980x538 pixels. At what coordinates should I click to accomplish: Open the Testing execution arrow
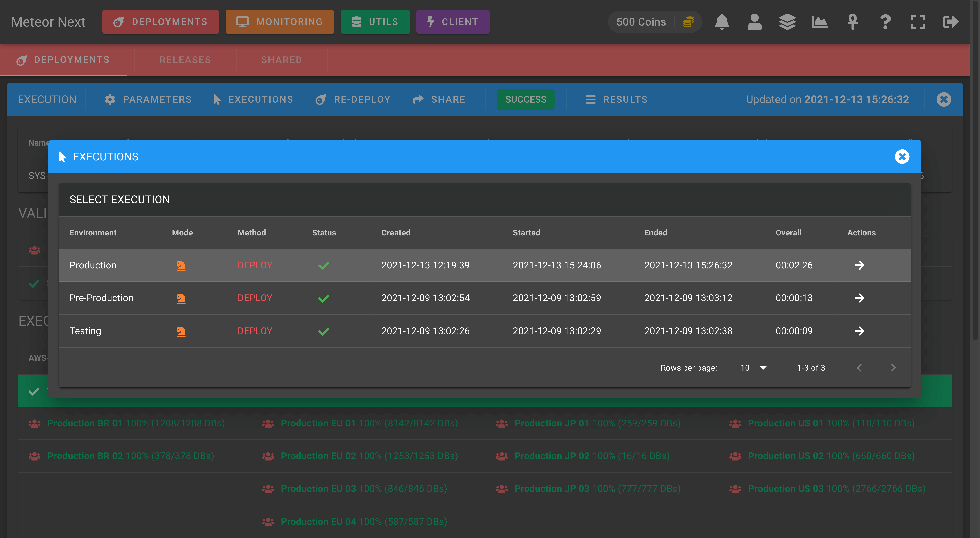click(859, 331)
